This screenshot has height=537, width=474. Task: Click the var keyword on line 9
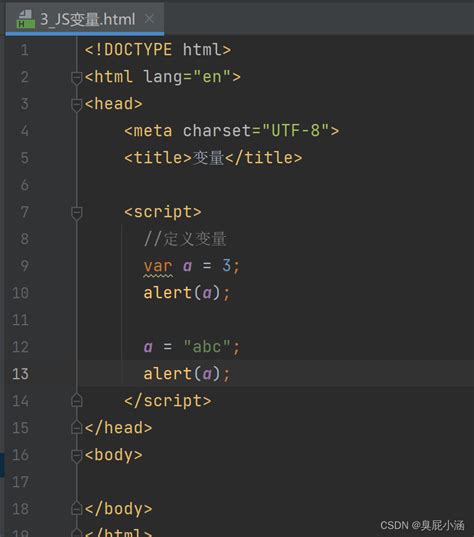point(158,266)
